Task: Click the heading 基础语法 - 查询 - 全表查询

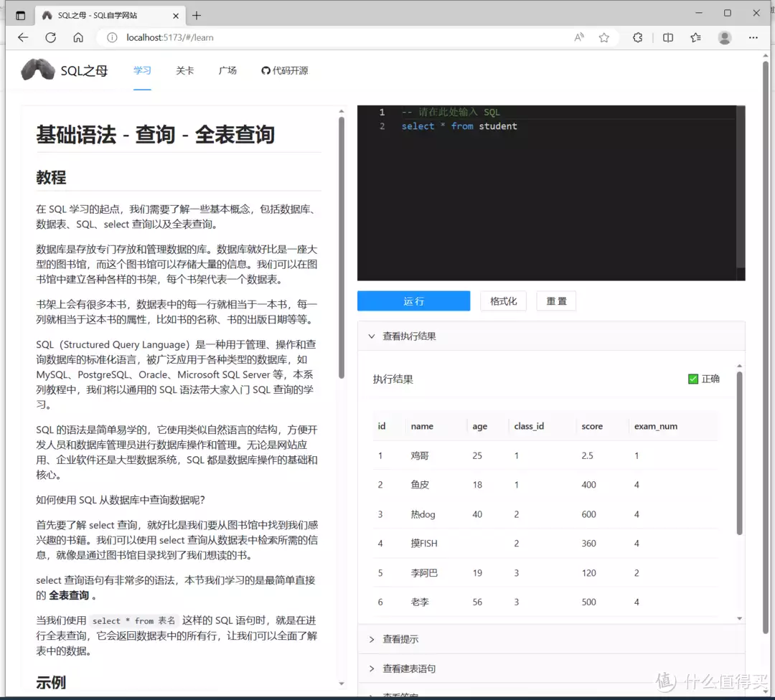Action: [x=155, y=134]
